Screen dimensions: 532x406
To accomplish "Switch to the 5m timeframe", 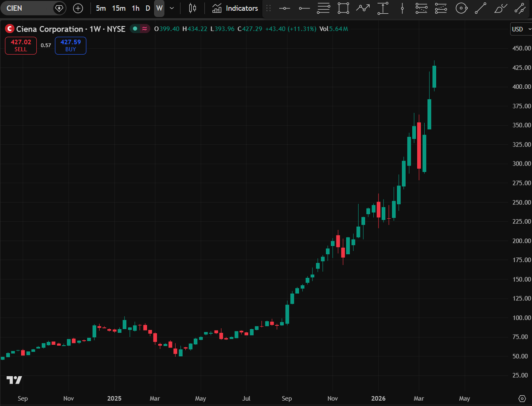I will click(x=101, y=8).
